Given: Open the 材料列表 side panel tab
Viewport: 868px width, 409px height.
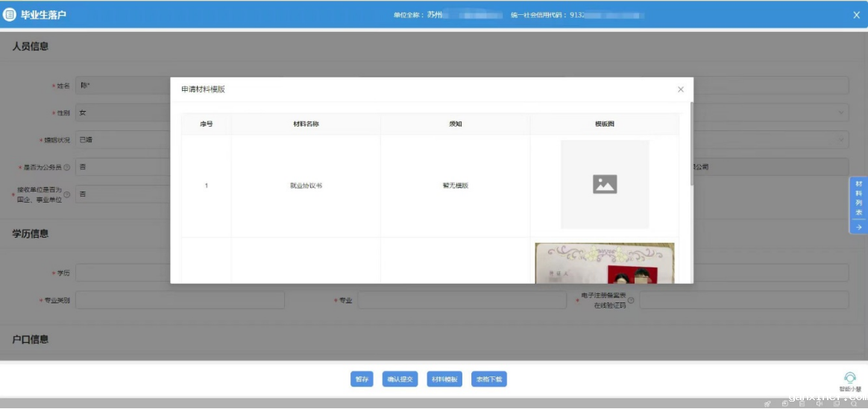Looking at the screenshot, I should pos(858,197).
